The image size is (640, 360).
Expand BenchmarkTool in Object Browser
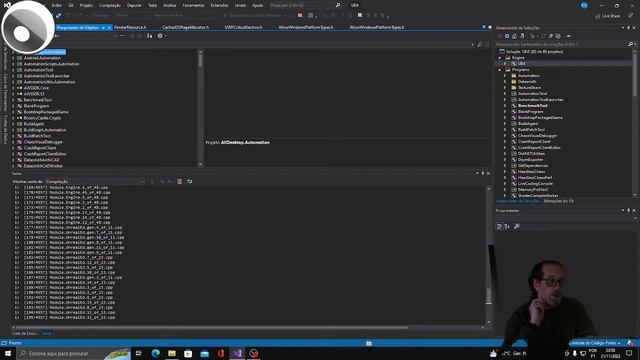point(13,100)
